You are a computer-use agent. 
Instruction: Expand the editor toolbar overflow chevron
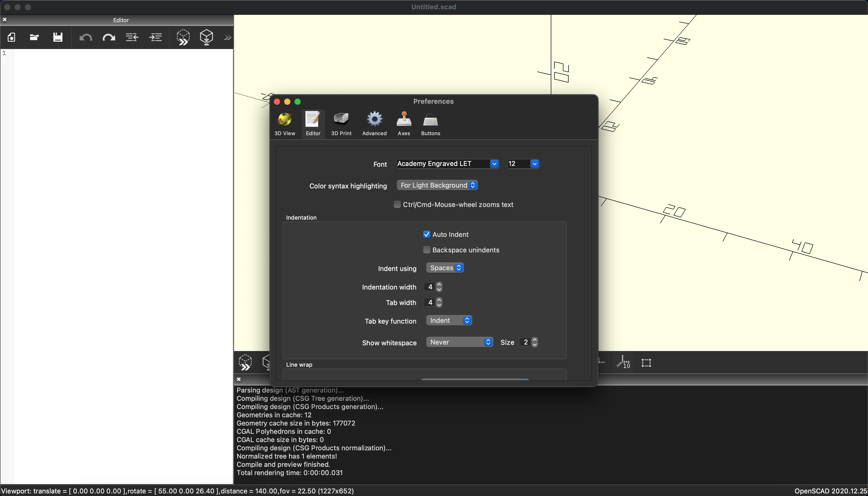pos(227,37)
